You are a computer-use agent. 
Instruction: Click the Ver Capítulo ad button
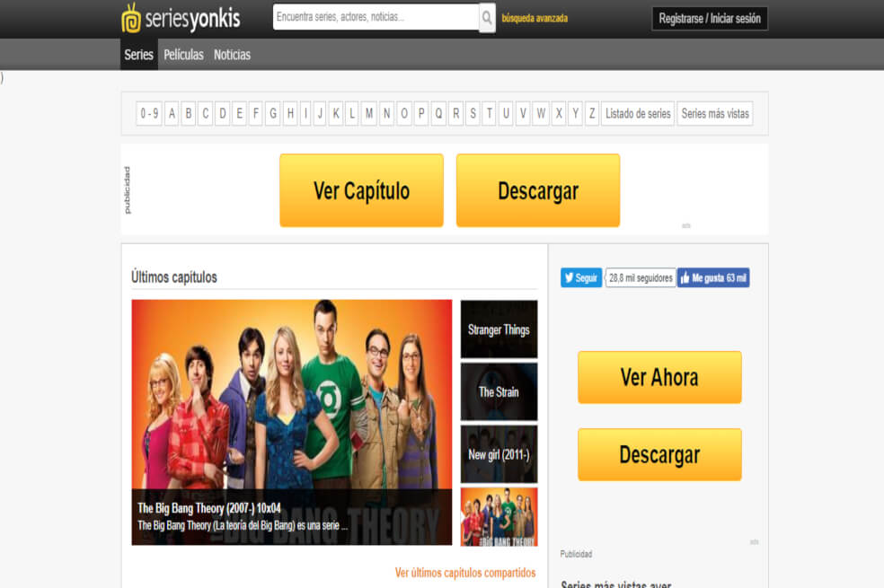[x=361, y=190]
